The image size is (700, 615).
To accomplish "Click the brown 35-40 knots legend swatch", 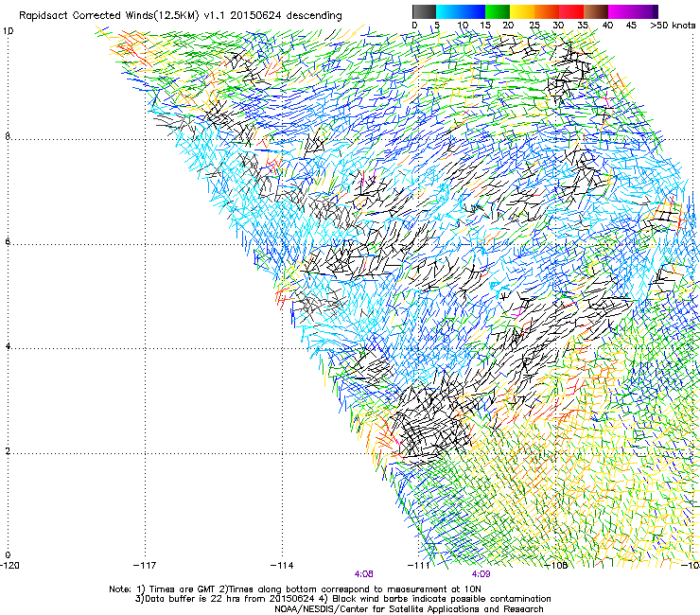I will tap(596, 11).
